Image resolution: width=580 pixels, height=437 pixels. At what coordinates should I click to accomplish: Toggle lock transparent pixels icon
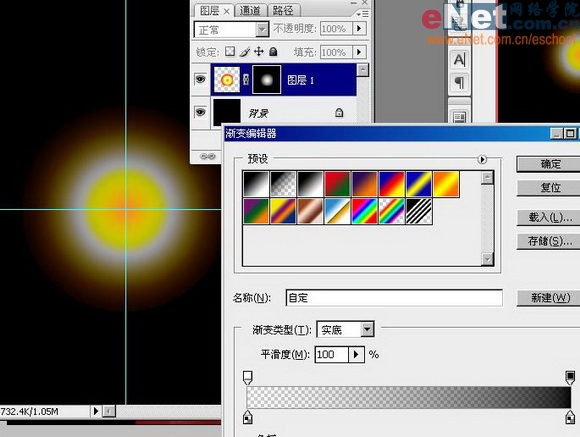pyautogui.click(x=230, y=51)
